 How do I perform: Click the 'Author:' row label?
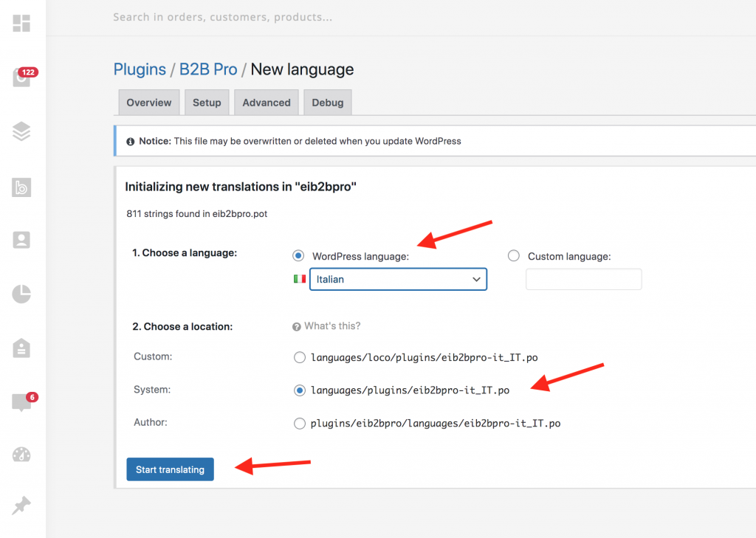pos(151,422)
